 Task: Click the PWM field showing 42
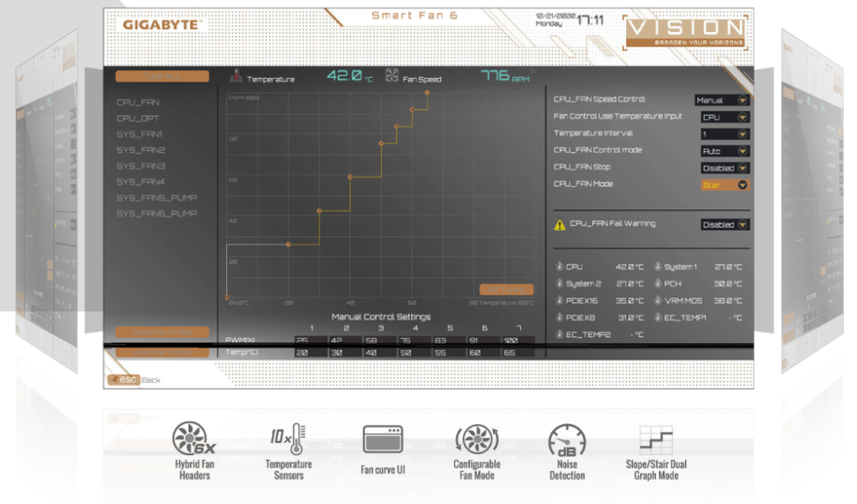click(345, 340)
